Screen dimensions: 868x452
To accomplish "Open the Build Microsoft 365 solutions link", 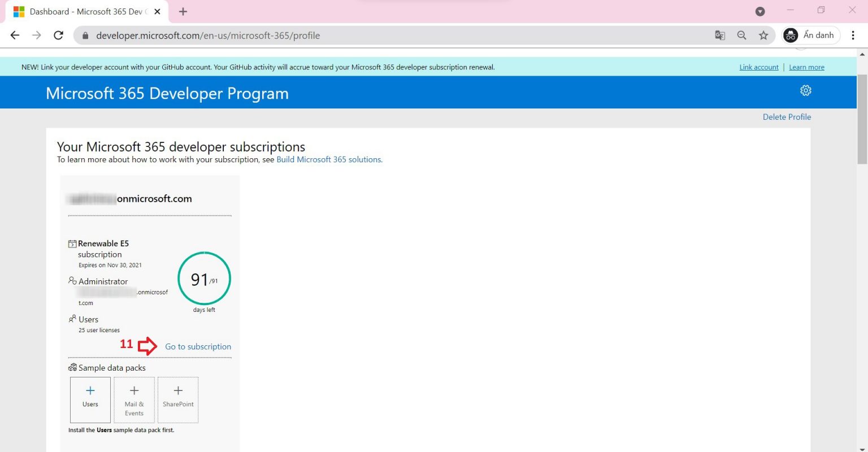I will (329, 159).
